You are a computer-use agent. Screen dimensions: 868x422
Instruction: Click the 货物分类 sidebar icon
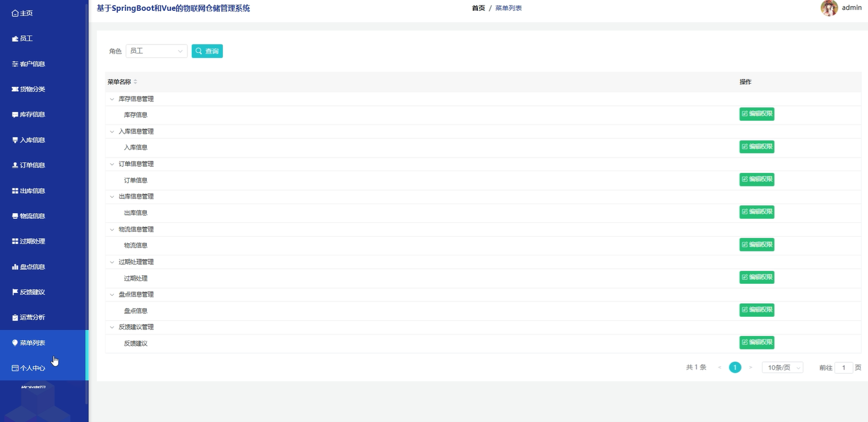(x=15, y=89)
